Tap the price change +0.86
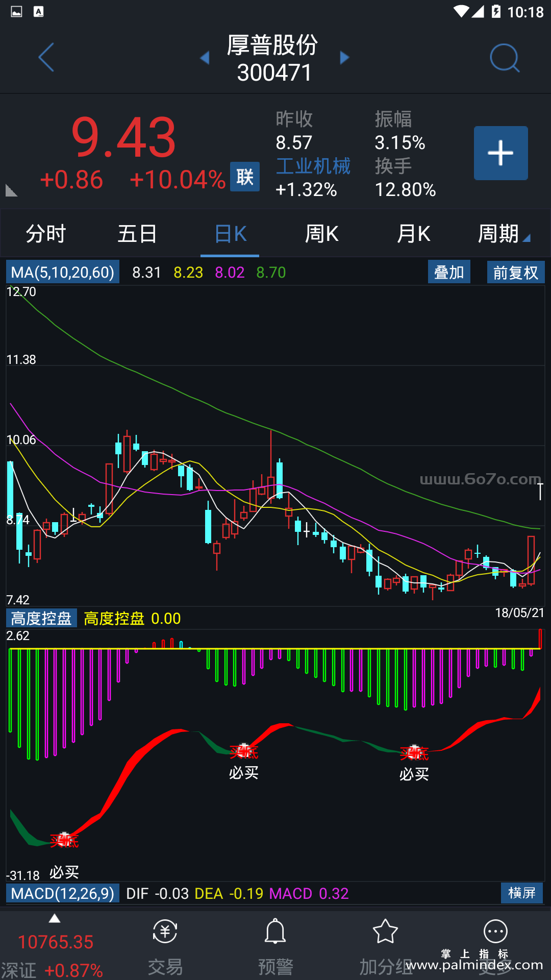 pos(71,180)
